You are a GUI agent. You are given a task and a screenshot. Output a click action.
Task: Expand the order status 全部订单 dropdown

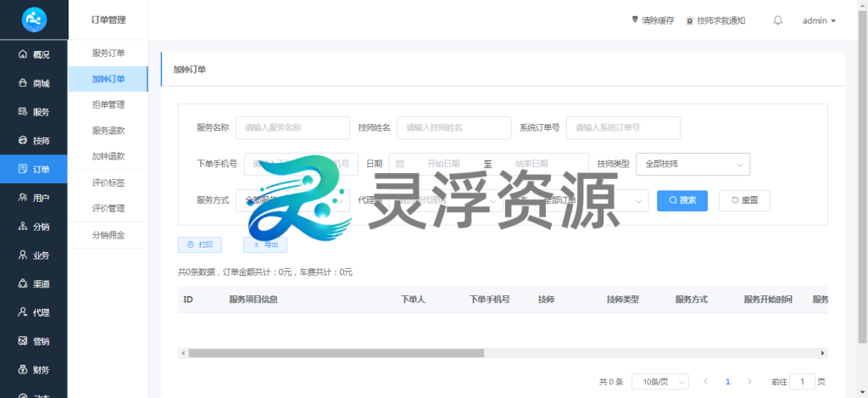(x=592, y=200)
